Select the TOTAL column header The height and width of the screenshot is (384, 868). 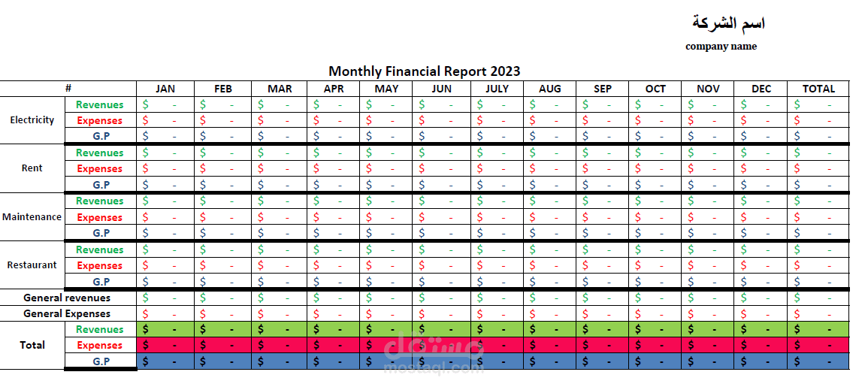pyautogui.click(x=818, y=89)
